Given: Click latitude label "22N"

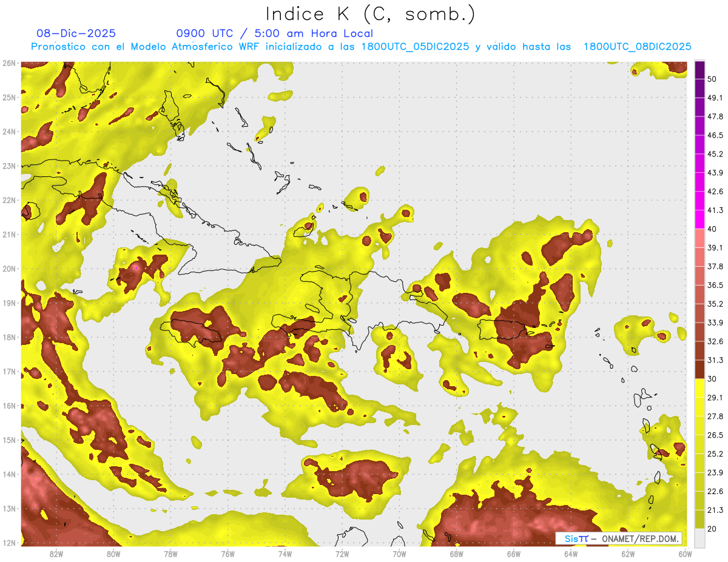Looking at the screenshot, I should point(9,200).
